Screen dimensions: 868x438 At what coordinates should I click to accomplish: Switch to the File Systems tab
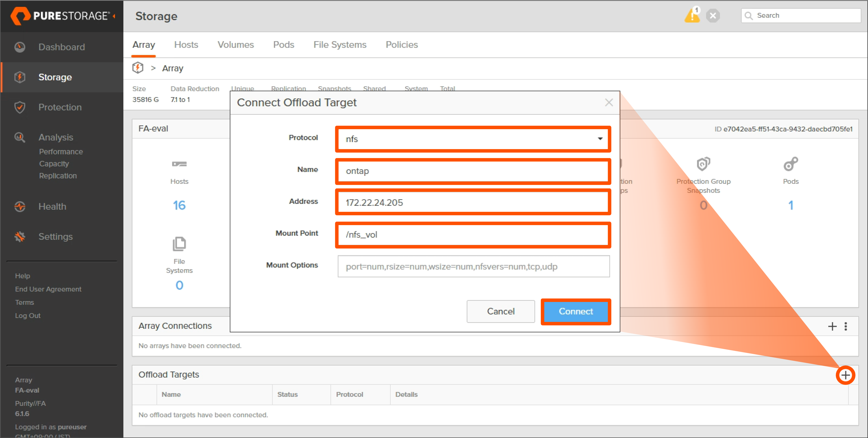tap(340, 44)
